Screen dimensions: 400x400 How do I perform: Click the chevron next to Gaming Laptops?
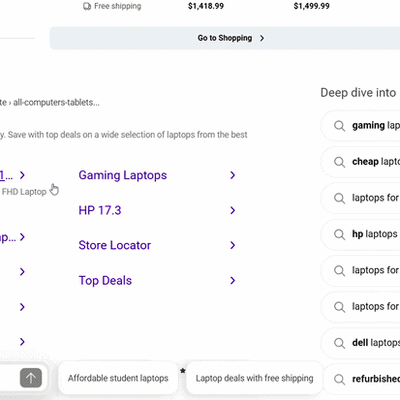(233, 175)
